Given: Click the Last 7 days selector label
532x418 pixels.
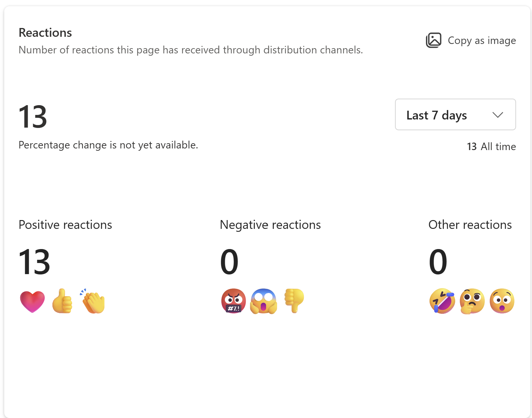Looking at the screenshot, I should [x=437, y=115].
